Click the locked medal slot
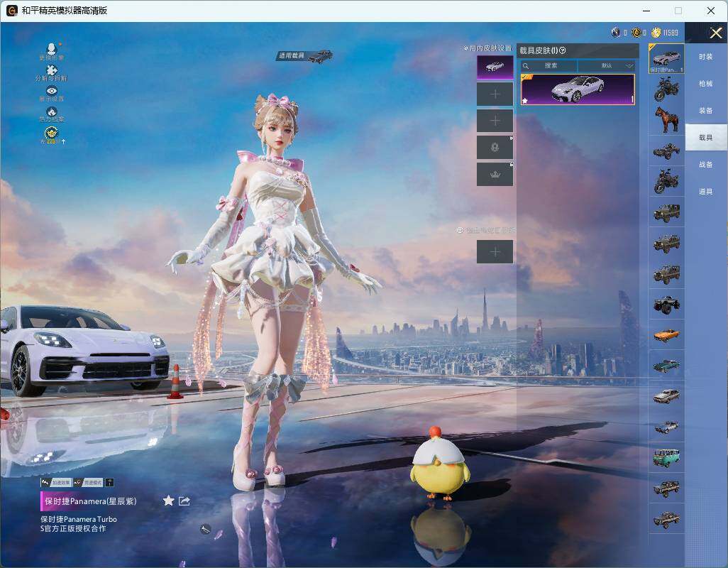The width and height of the screenshot is (728, 568). pos(495,148)
